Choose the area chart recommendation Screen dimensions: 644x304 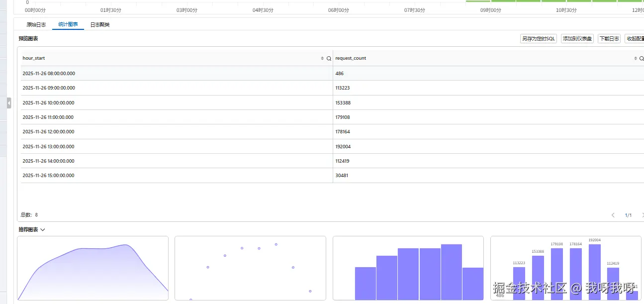point(93,268)
